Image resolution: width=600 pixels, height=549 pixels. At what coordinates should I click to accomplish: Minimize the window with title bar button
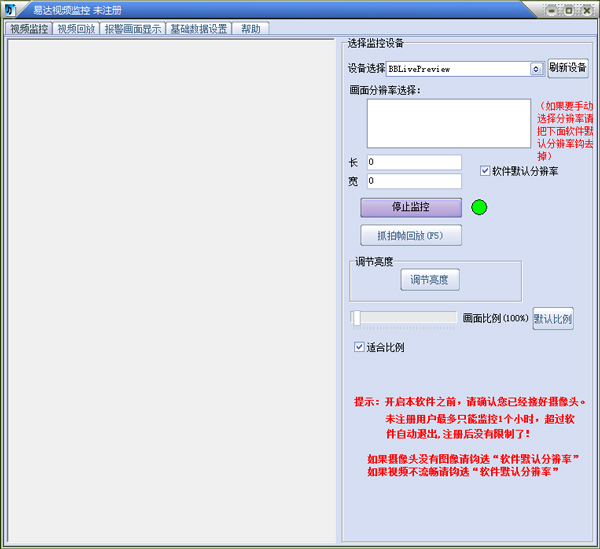pyautogui.click(x=550, y=10)
